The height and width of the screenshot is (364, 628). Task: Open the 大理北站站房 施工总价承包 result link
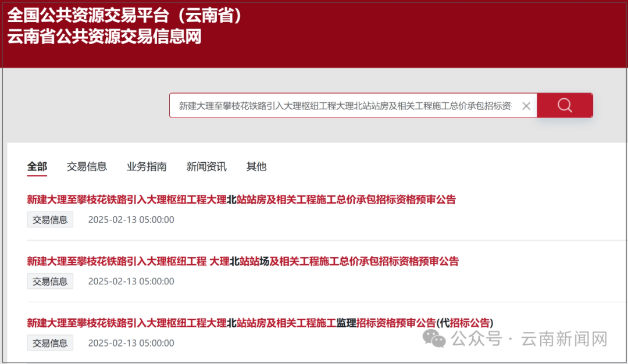241,199
